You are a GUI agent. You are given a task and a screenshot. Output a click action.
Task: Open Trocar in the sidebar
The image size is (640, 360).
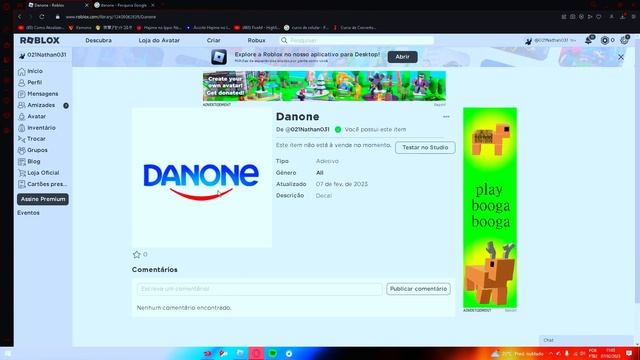click(32, 139)
